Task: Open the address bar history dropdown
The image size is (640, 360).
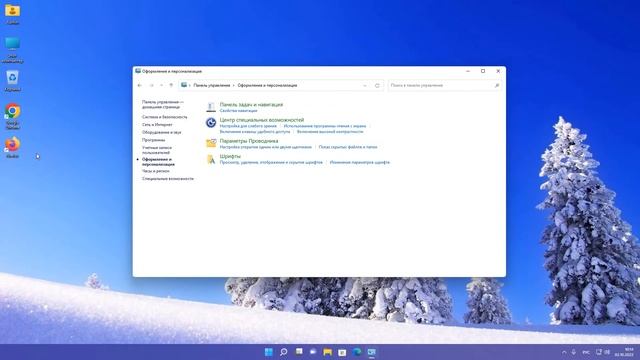Action: (365, 85)
